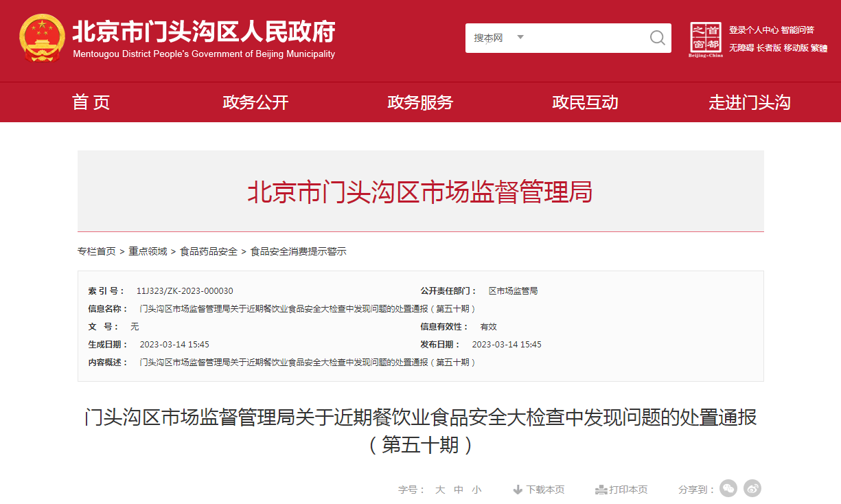The width and height of the screenshot is (841, 504).
Task: Open the 政务公开 menu
Action: [x=255, y=102]
